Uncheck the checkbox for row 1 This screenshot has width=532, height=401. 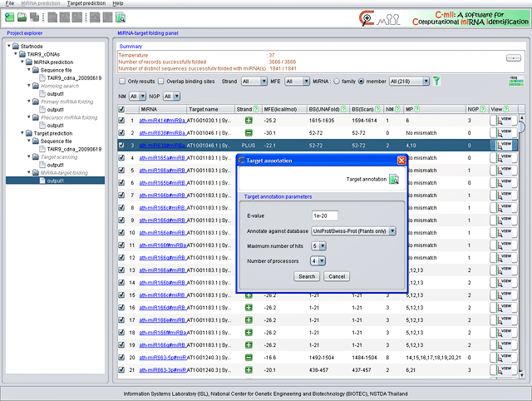(121, 120)
